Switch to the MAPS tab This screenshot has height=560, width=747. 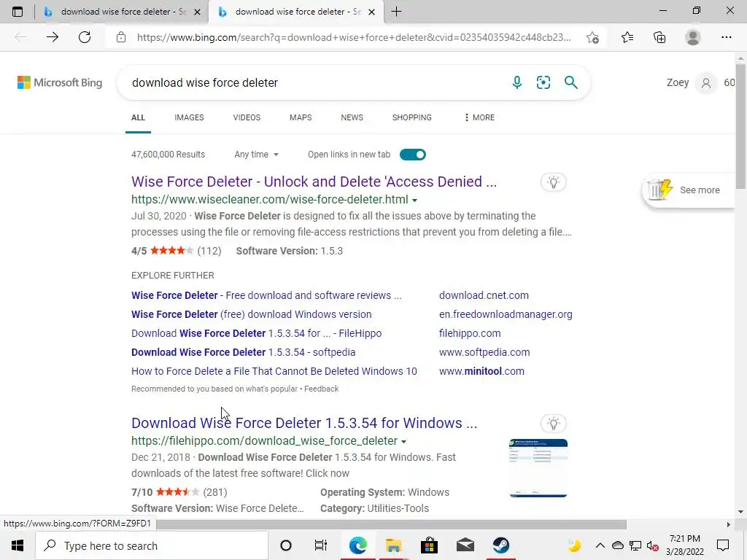click(301, 117)
